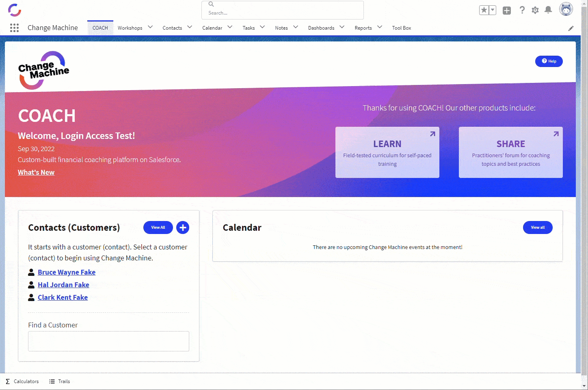Switch to the Tool Box tab
Viewport: 588px width, 390px height.
tap(401, 28)
